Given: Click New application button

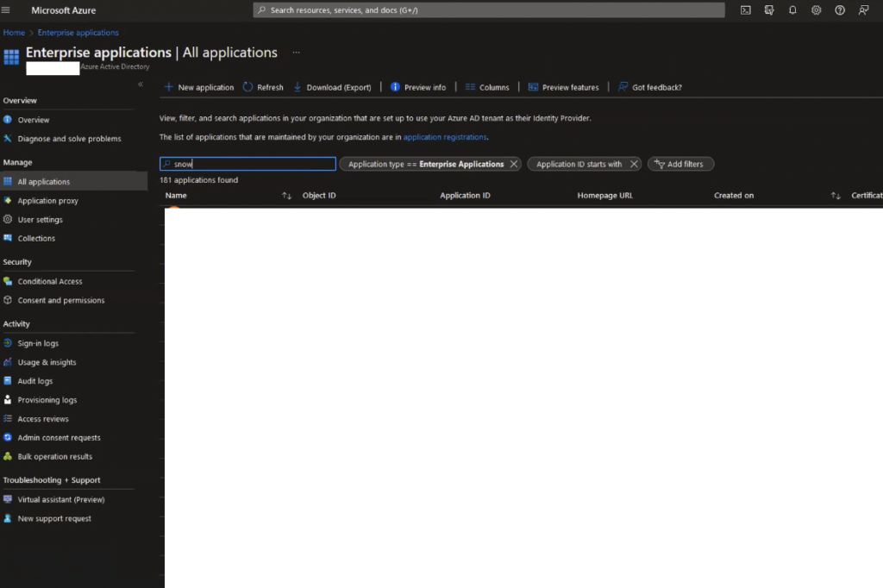Looking at the screenshot, I should pos(197,86).
